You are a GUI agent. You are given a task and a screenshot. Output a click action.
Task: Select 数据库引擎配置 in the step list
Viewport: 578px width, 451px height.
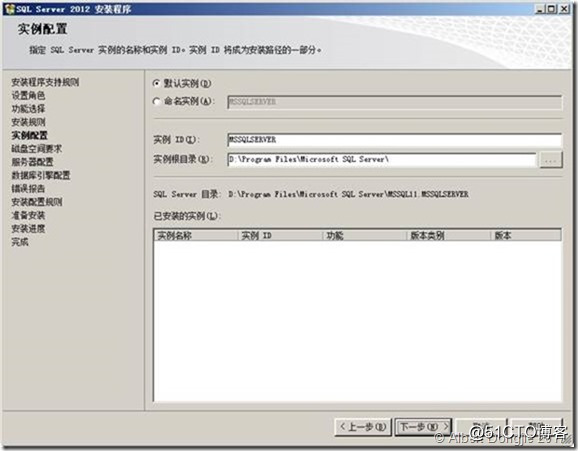click(41, 175)
